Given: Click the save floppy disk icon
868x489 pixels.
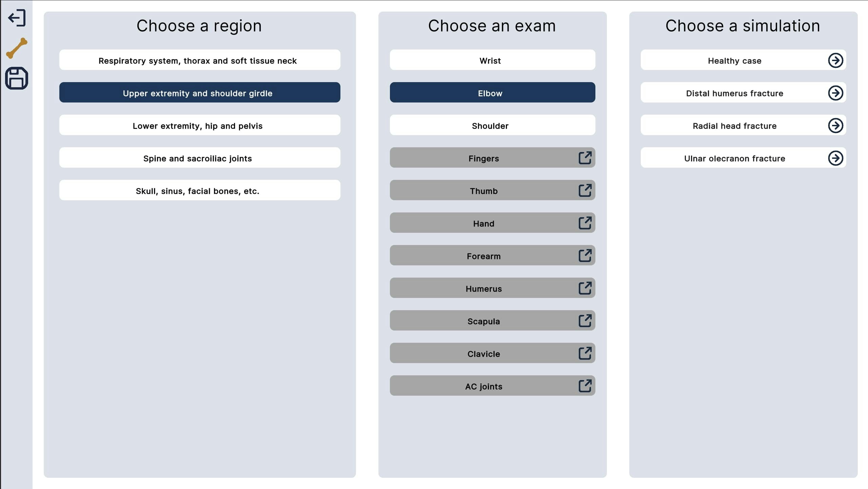Looking at the screenshot, I should coord(17,78).
